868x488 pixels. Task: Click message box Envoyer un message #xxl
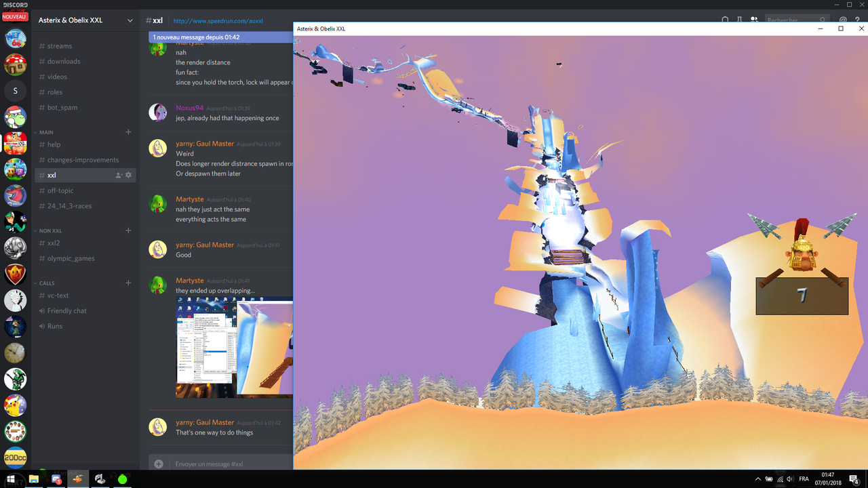[x=233, y=464]
